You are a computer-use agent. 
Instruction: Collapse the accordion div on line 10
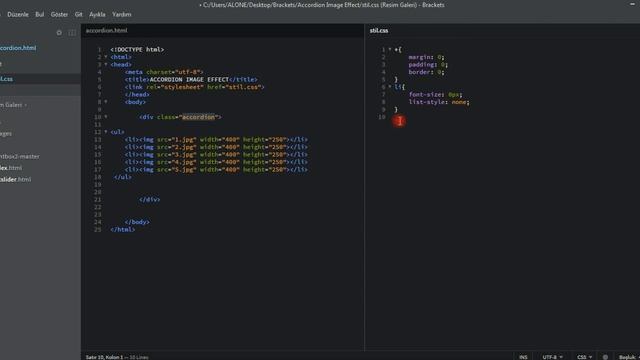pos(106,117)
